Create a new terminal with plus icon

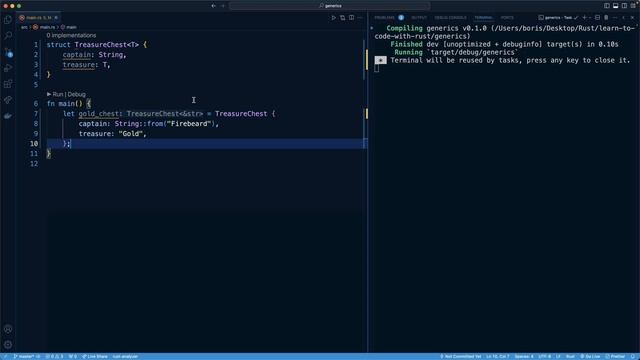tap(584, 18)
